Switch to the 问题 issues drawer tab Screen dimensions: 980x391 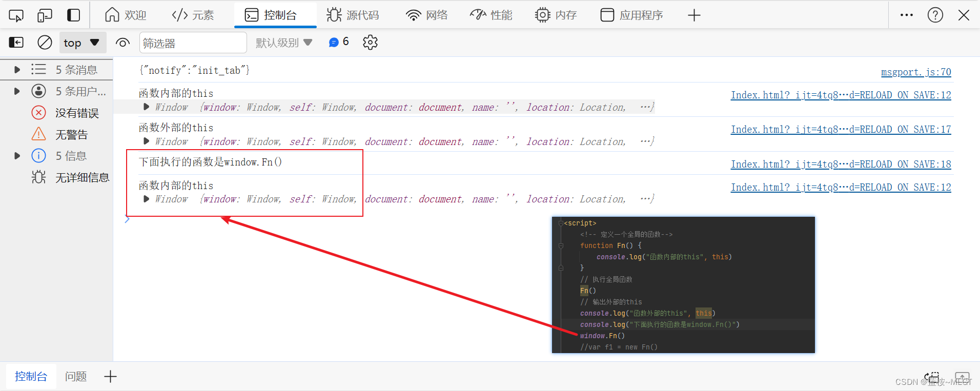[x=76, y=377]
